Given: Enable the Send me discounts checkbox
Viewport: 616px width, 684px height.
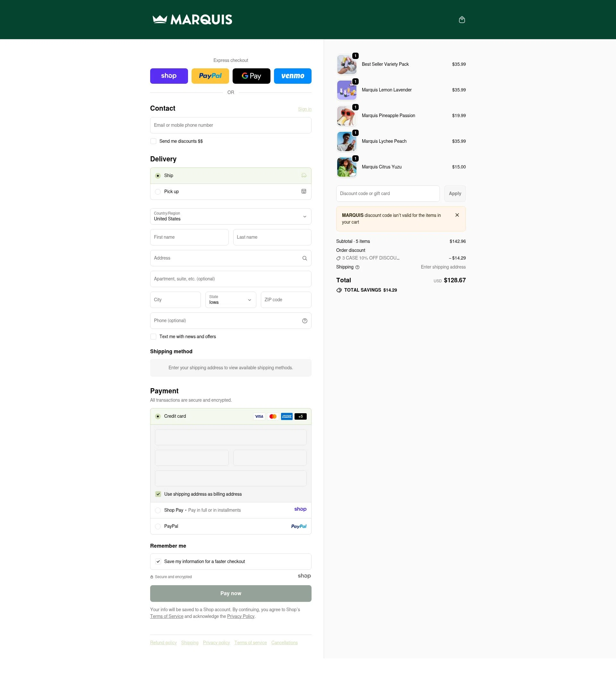Looking at the screenshot, I should [153, 141].
